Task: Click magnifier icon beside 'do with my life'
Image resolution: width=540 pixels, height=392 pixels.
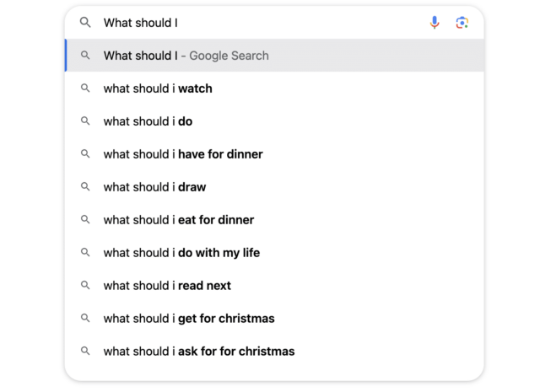Action: [85, 252]
